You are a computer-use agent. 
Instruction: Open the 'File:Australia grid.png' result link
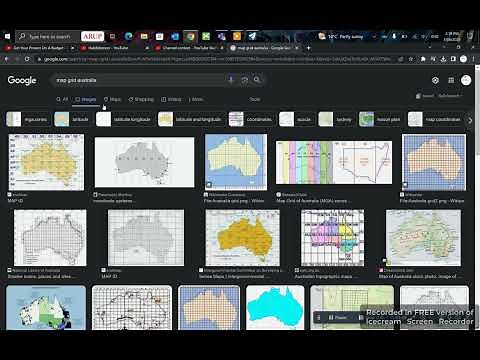[x=234, y=201]
